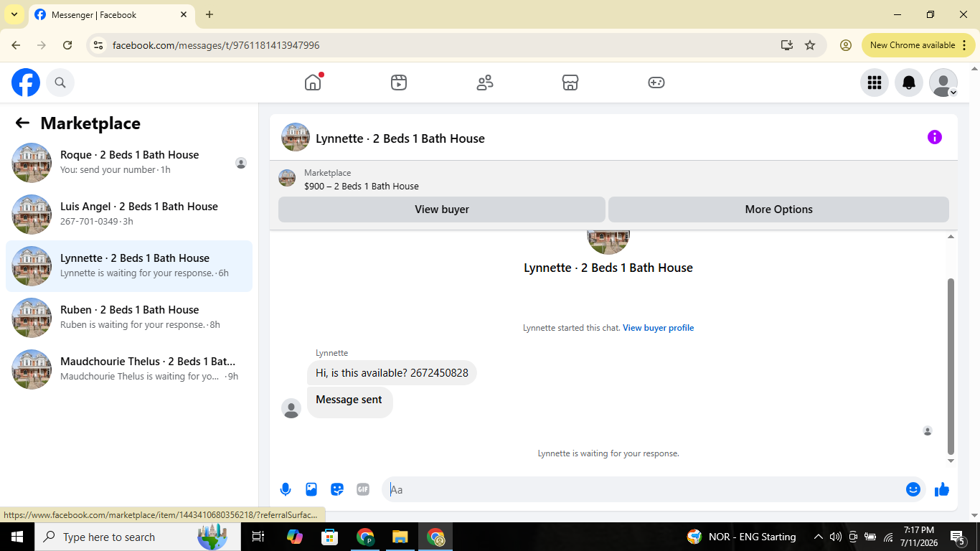The width and height of the screenshot is (980, 551).
Task: Go to the Home feed icon
Action: click(x=313, y=83)
